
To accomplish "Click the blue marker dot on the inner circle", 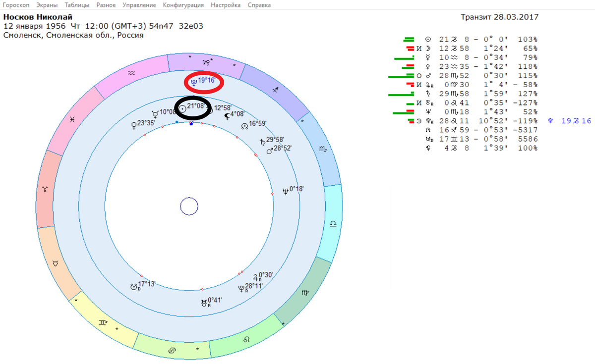I will 191,123.
